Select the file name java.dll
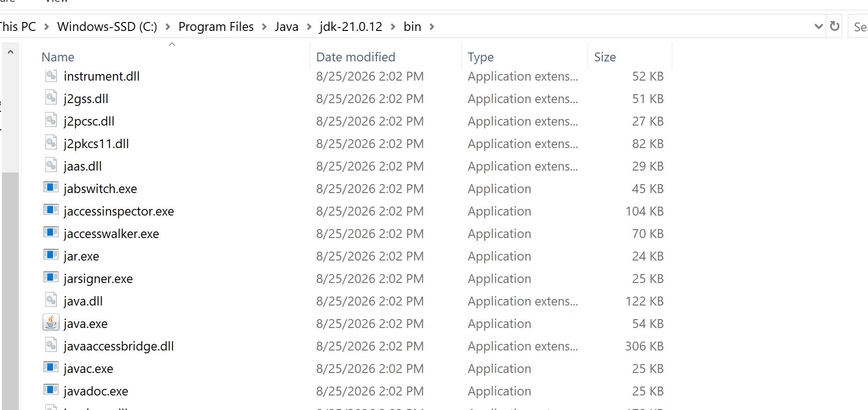868x410 pixels. pos(83,301)
